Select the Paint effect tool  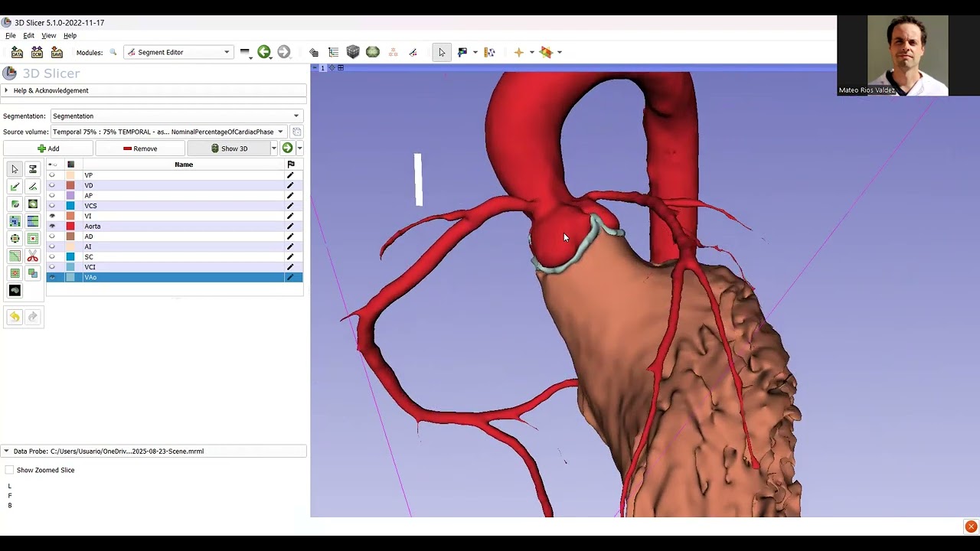point(15,187)
